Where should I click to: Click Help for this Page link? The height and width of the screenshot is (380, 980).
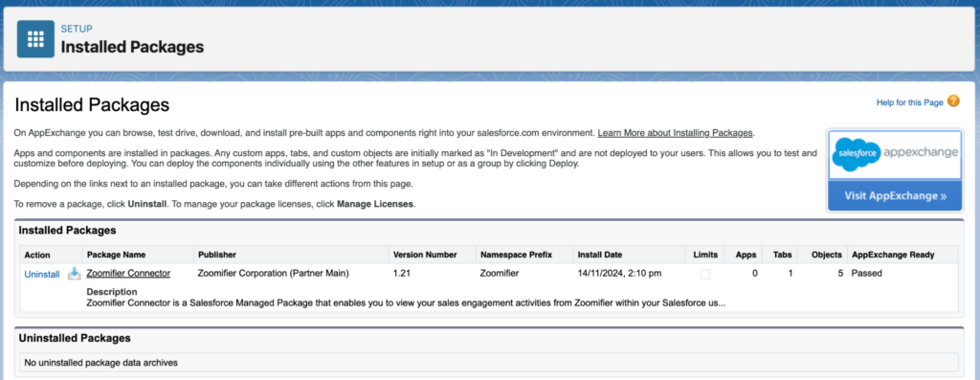coord(909,102)
